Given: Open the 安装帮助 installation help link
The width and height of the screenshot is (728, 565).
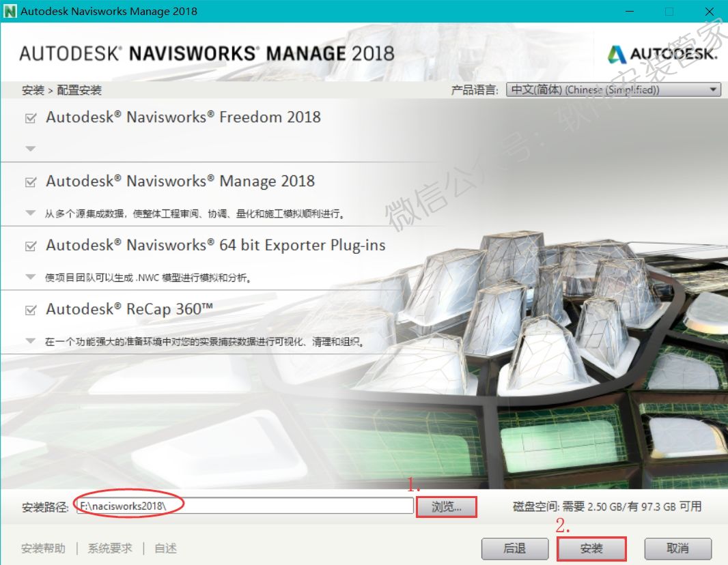Looking at the screenshot, I should coord(44,549).
